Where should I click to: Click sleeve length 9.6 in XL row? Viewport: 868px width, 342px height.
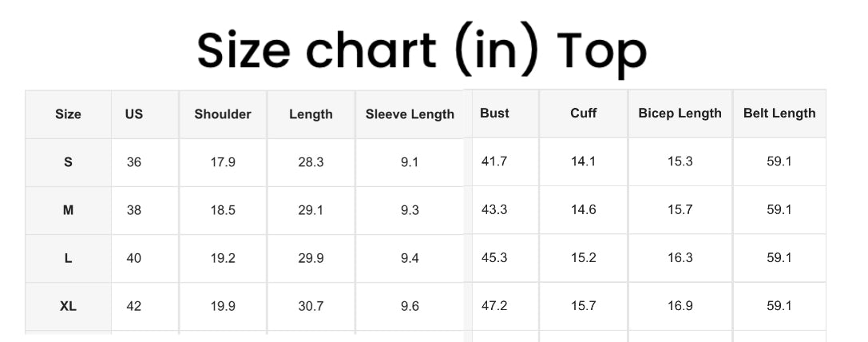click(410, 306)
